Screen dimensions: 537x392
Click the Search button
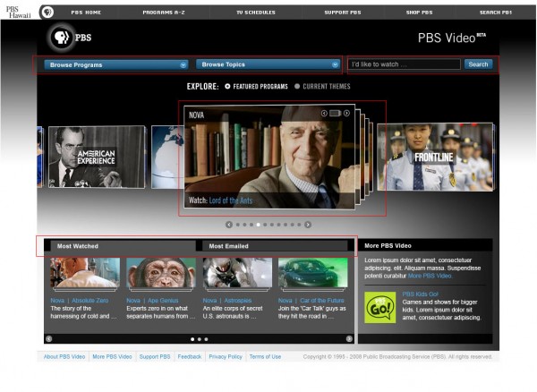tap(479, 64)
